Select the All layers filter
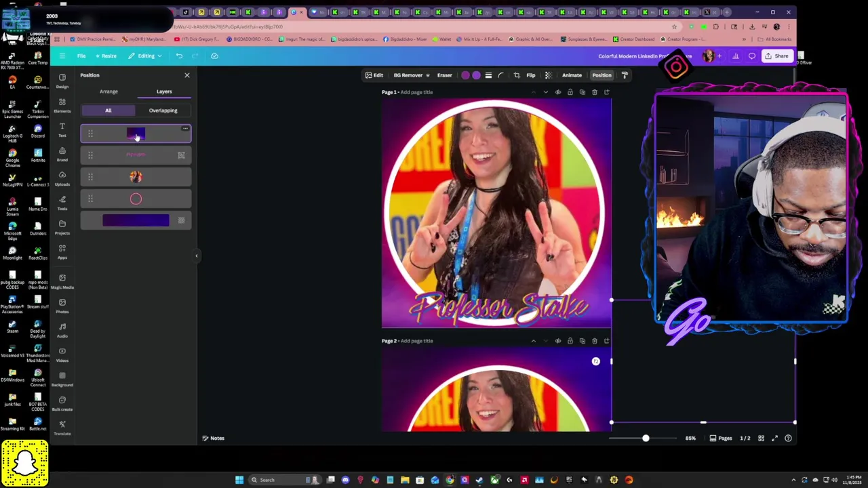The height and width of the screenshot is (488, 868). point(108,110)
